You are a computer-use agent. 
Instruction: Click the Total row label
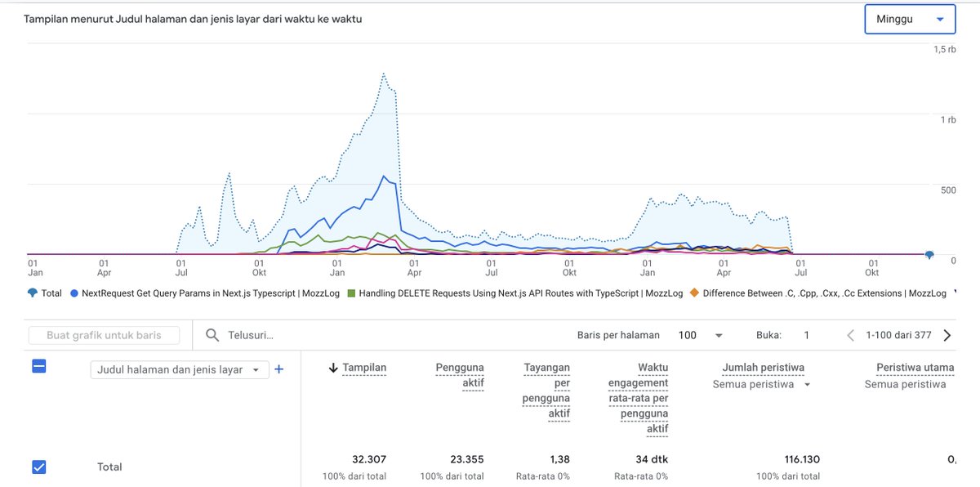click(109, 467)
